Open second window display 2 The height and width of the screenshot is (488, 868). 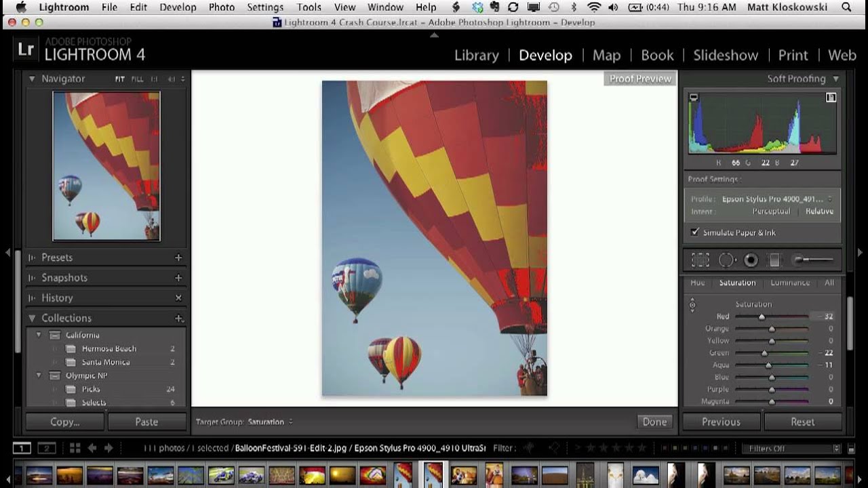pos(46,448)
